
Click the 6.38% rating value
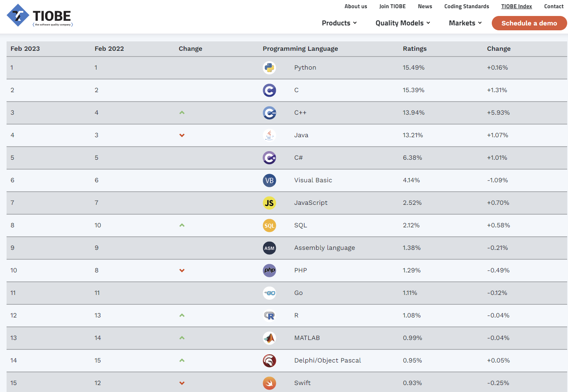[x=412, y=158]
